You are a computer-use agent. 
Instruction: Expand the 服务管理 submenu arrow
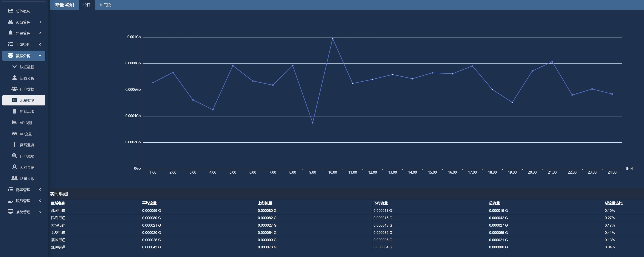point(40,201)
